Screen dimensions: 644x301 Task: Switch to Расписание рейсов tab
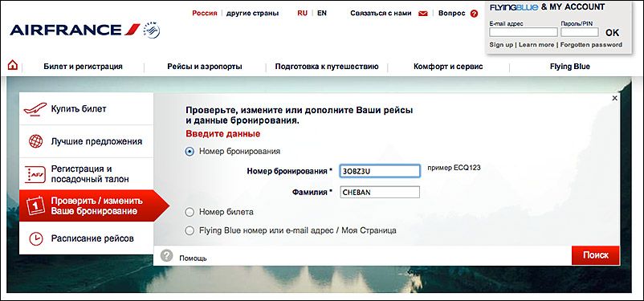[86, 238]
